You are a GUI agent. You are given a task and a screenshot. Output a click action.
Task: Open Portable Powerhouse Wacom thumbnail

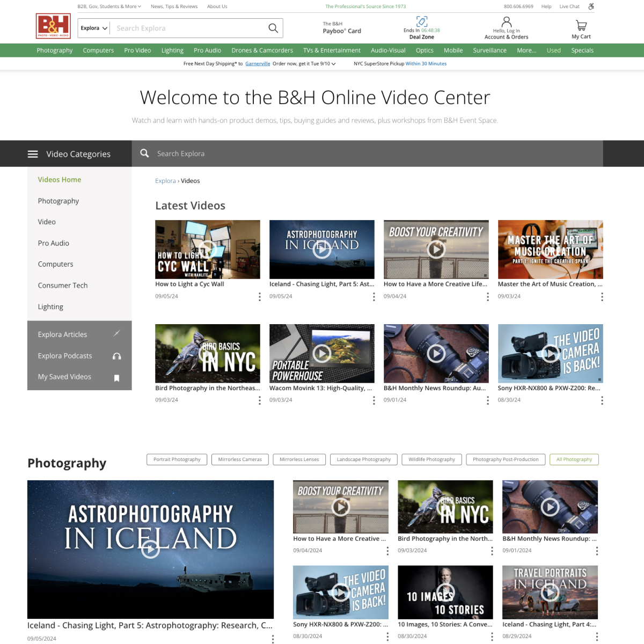point(322,353)
